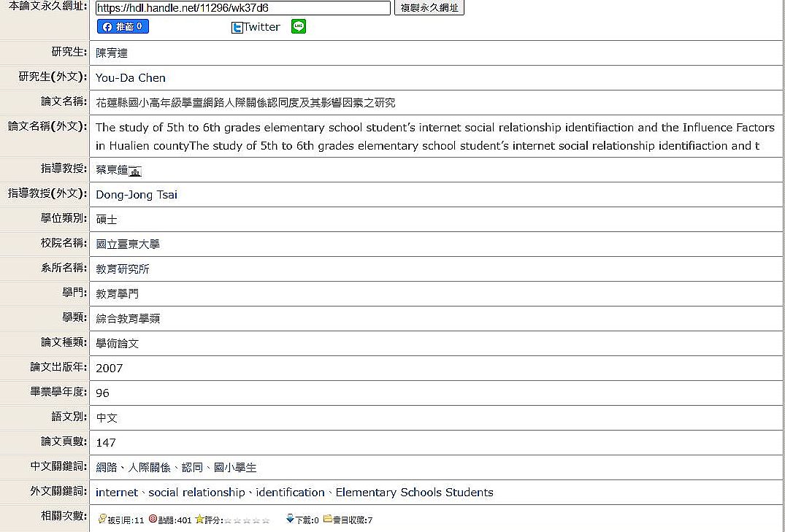Click the yellow 評分 rating star icon

pos(199,519)
